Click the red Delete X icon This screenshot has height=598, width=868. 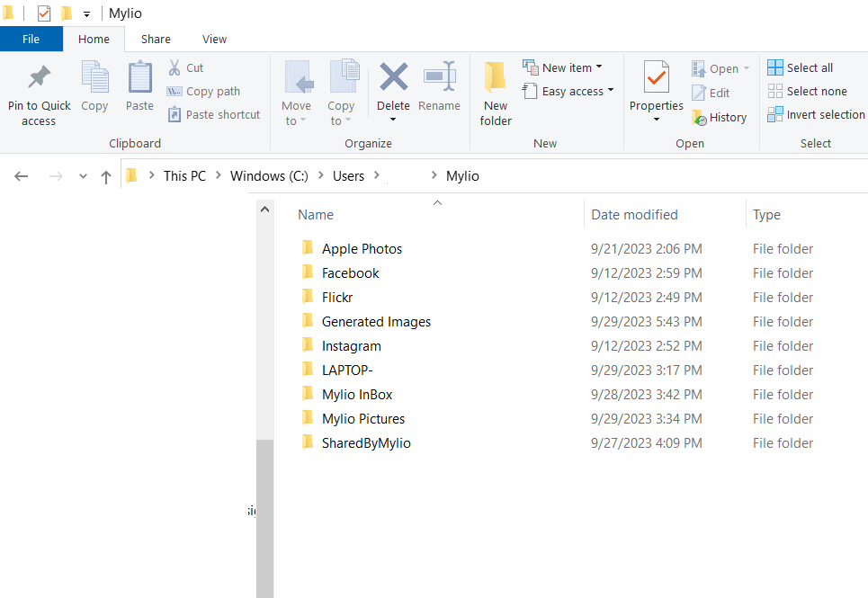pyautogui.click(x=394, y=76)
